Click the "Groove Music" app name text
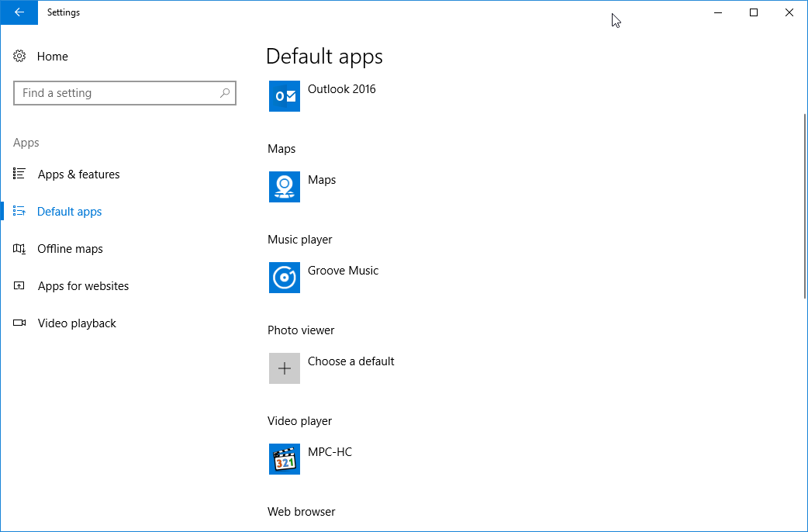Image resolution: width=808 pixels, height=532 pixels. coord(343,271)
